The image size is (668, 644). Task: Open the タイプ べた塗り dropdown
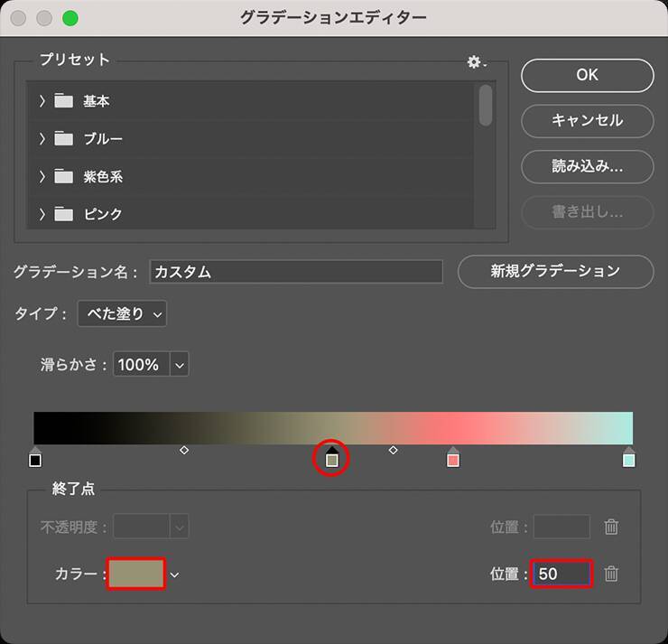pyautogui.click(x=122, y=313)
